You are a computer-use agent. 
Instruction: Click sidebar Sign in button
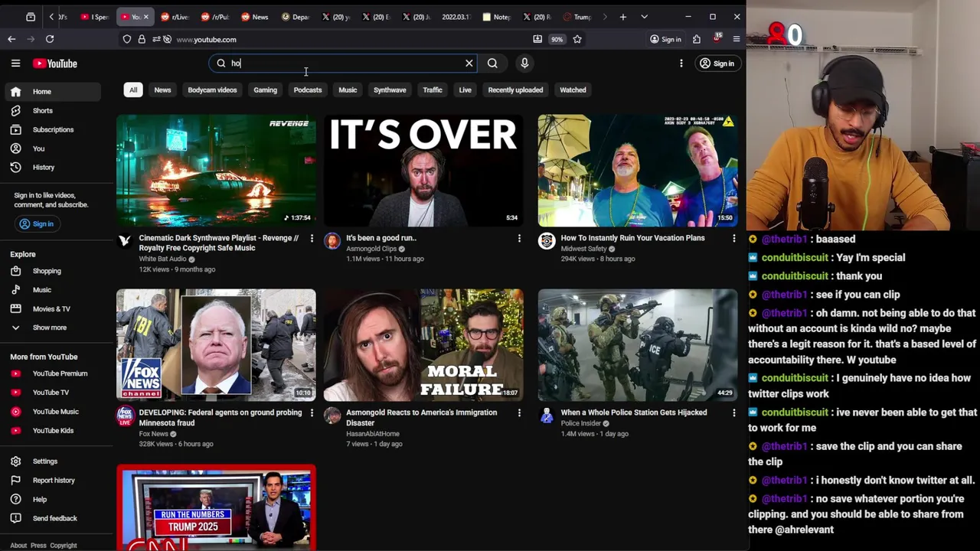36,223
